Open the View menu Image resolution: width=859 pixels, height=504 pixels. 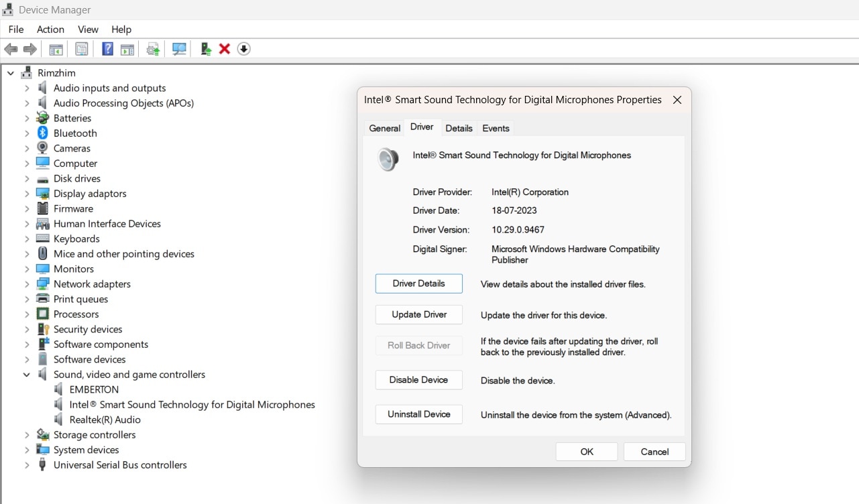click(x=88, y=29)
